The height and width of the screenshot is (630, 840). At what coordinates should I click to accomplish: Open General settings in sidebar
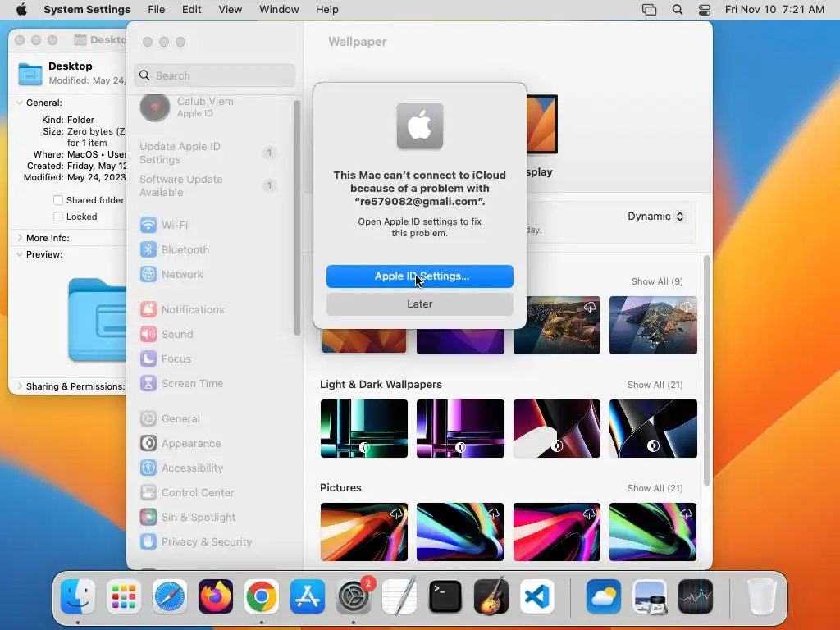(170, 419)
